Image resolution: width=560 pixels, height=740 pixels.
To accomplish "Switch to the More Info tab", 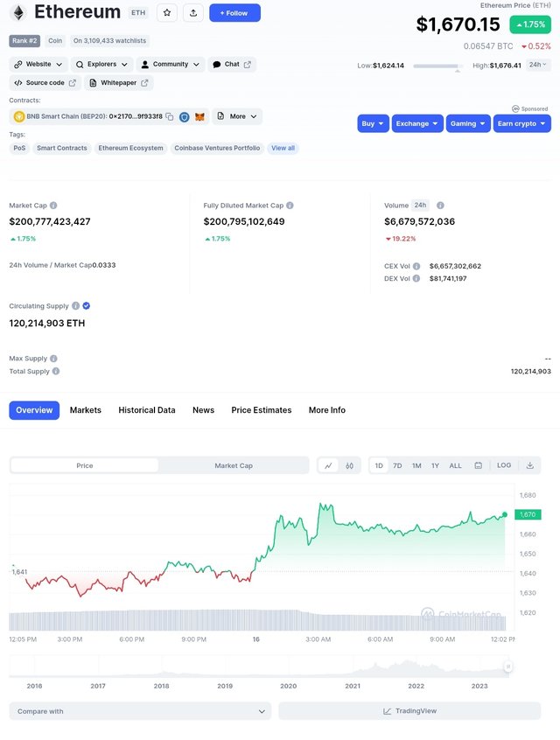I will coord(327,410).
